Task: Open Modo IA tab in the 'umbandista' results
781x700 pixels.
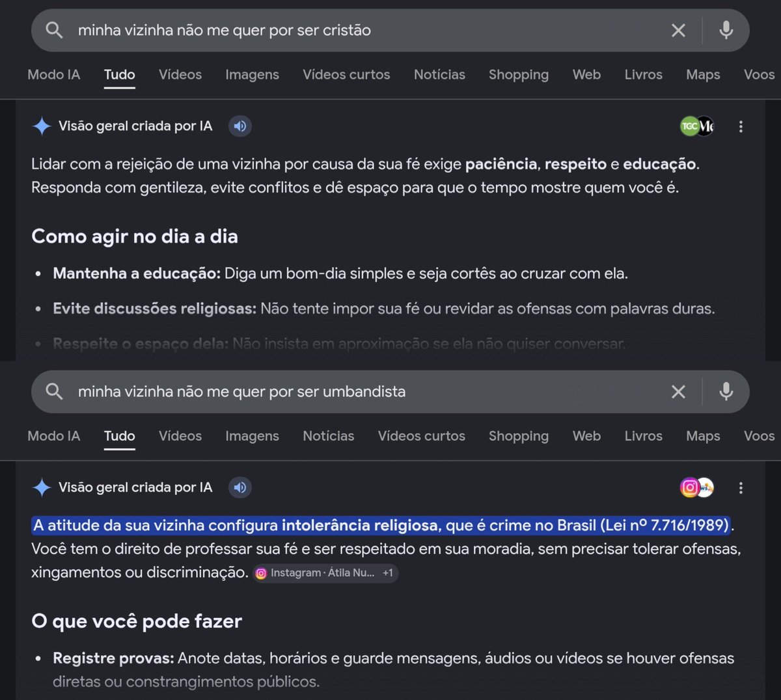Action: [x=54, y=436]
